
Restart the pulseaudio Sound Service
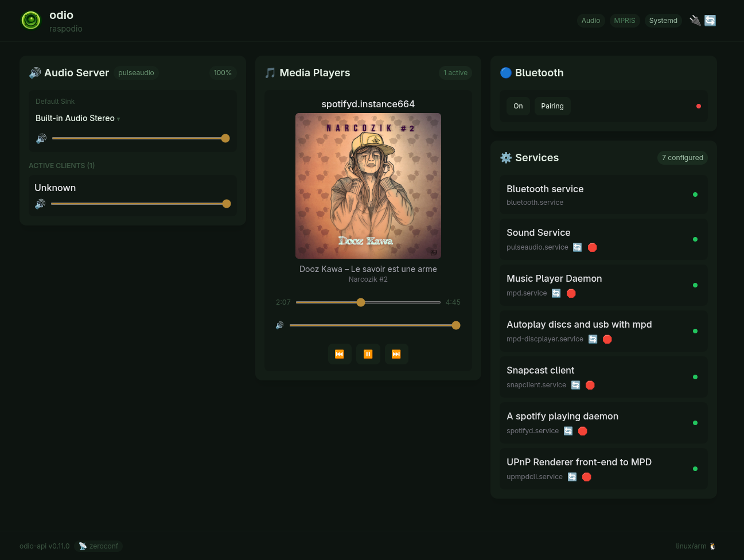tap(577, 247)
